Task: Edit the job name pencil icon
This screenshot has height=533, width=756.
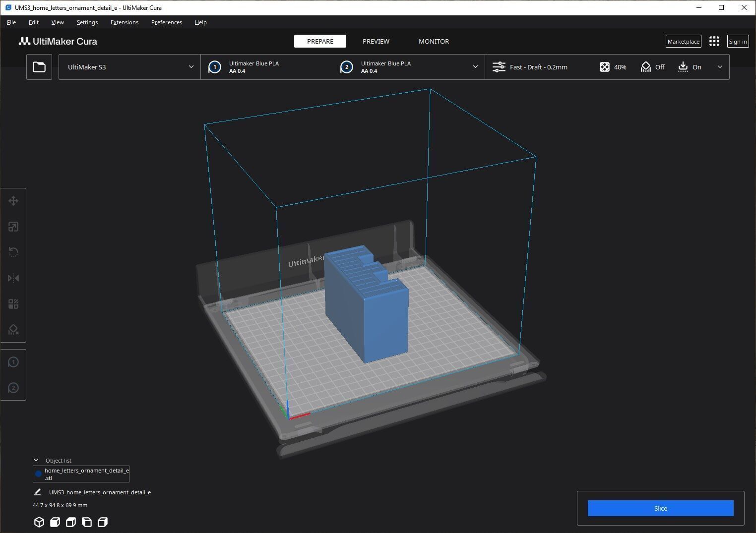Action: [37, 492]
